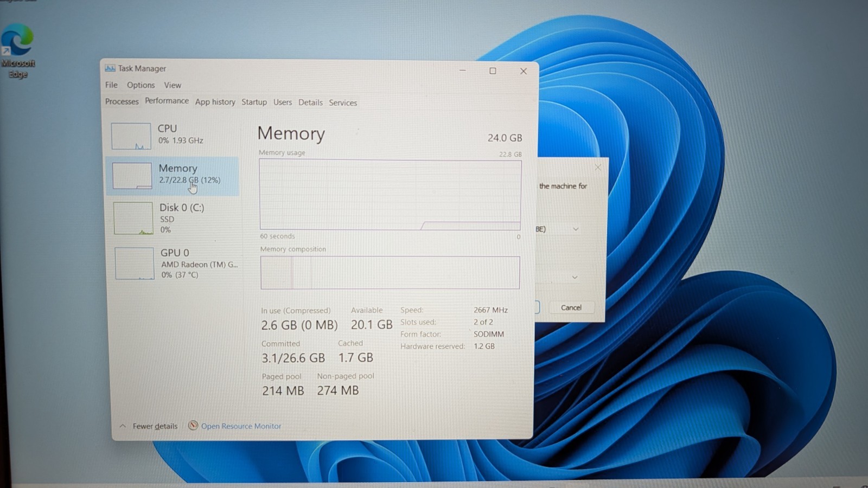This screenshot has height=488, width=868.
Task: Click the GPU 0 mini graph
Action: tap(134, 264)
